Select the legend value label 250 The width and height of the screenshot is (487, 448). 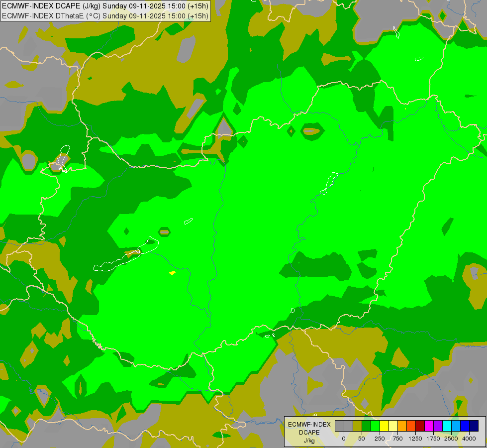coord(380,439)
